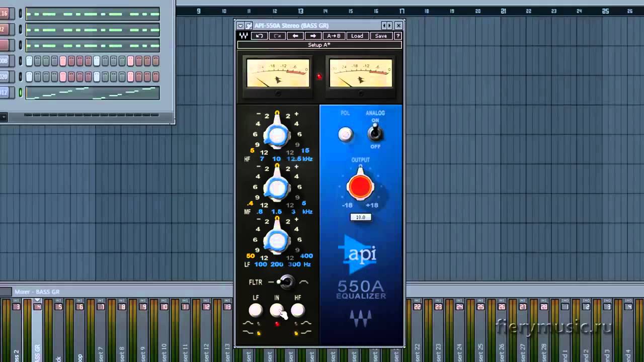Click the Load preset button
Image resolution: width=644 pixels, height=362 pixels.
point(357,36)
